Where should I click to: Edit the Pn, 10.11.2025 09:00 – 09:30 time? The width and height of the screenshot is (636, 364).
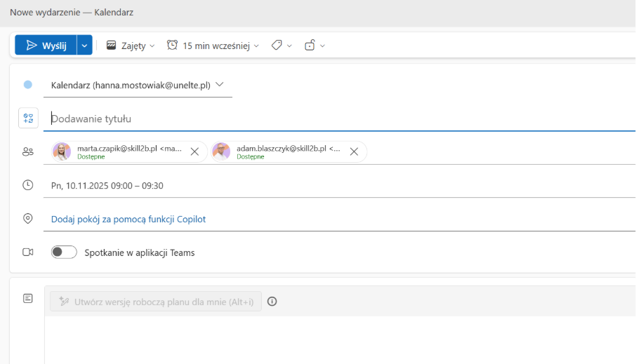tap(107, 186)
